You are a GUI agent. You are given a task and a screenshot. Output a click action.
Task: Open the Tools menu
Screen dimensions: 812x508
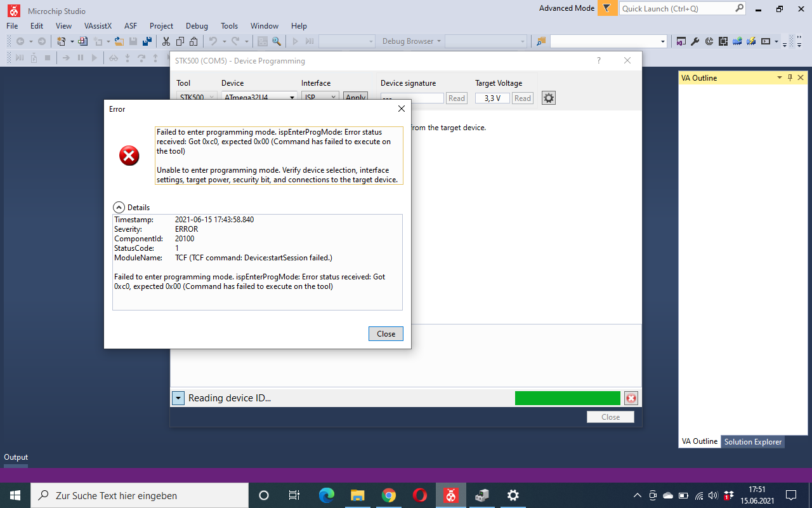[229, 25]
